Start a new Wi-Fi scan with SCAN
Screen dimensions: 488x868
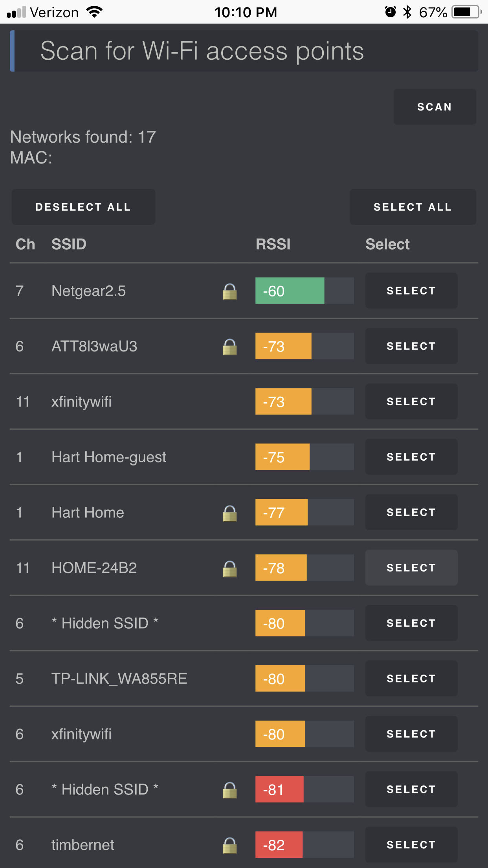point(435,107)
